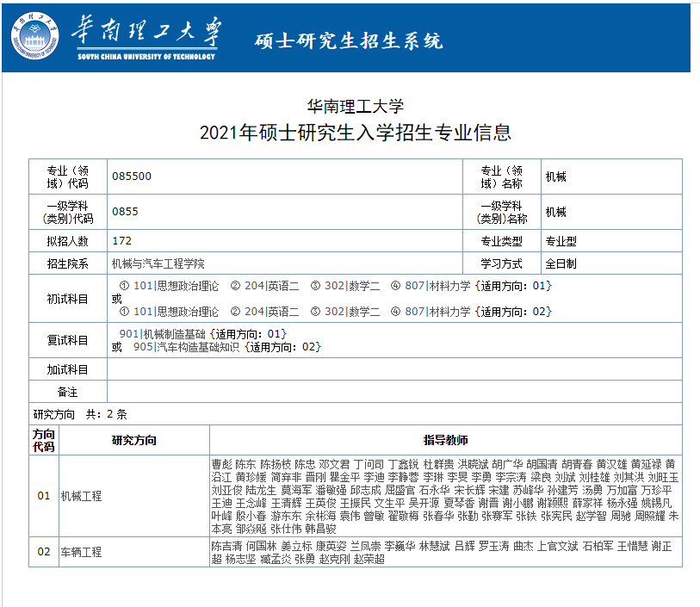The image size is (700, 607).
Task: Click the 复试科目 label cell
Action: pyautogui.click(x=68, y=340)
